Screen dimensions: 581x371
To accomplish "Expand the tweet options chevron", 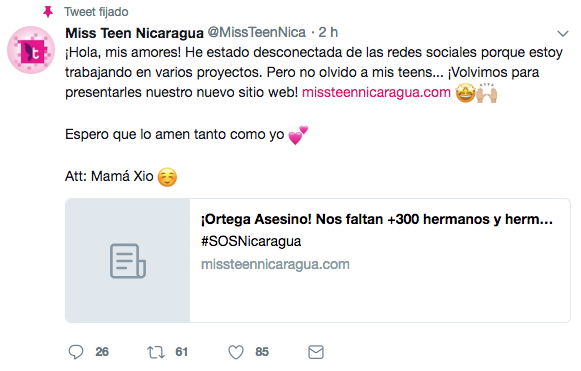I will click(x=563, y=34).
